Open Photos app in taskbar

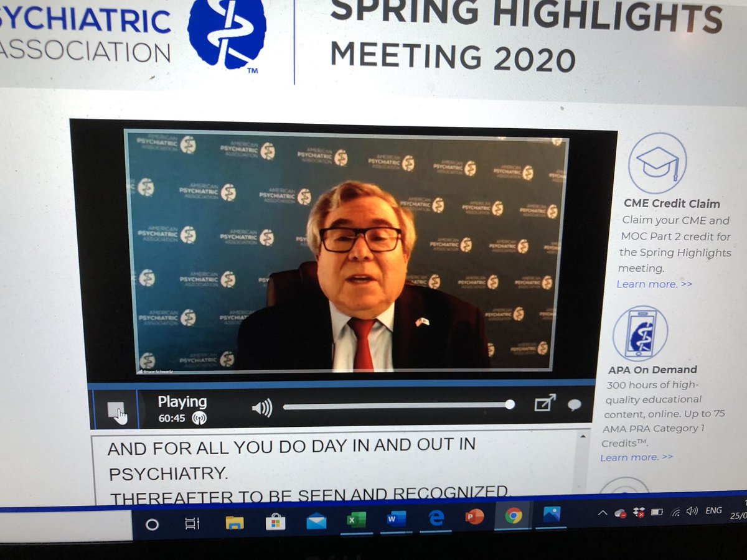coord(552,514)
